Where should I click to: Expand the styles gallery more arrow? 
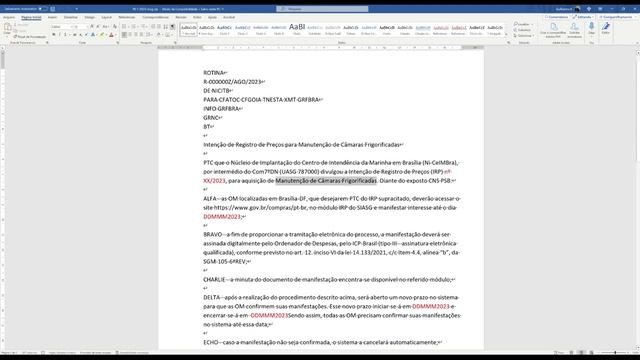click(x=507, y=35)
